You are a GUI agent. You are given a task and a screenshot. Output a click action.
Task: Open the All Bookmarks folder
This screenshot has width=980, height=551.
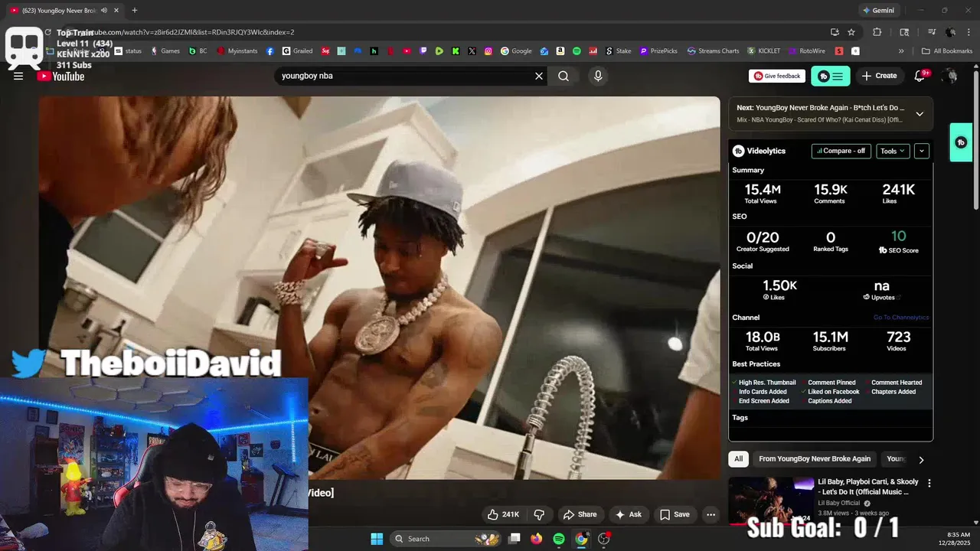(947, 51)
